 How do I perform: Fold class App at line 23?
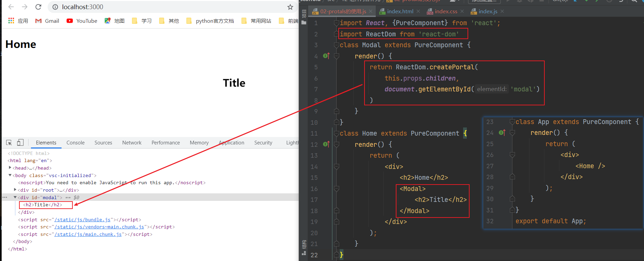512,122
